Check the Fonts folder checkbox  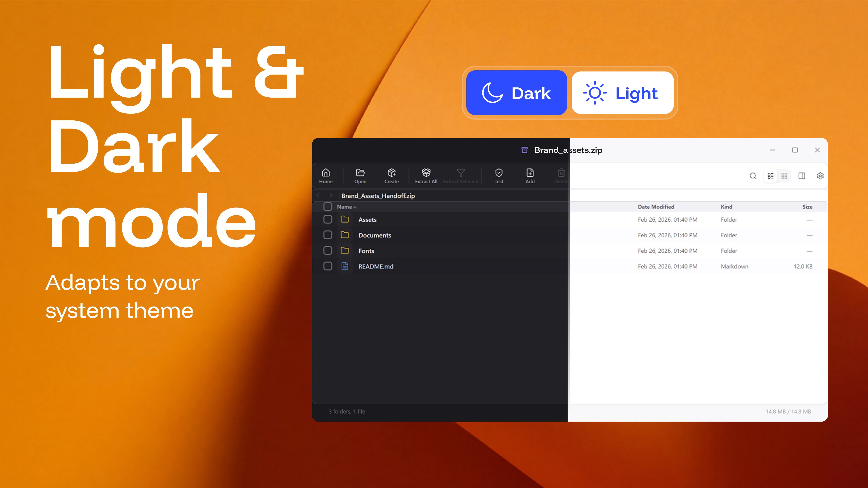[x=328, y=250]
